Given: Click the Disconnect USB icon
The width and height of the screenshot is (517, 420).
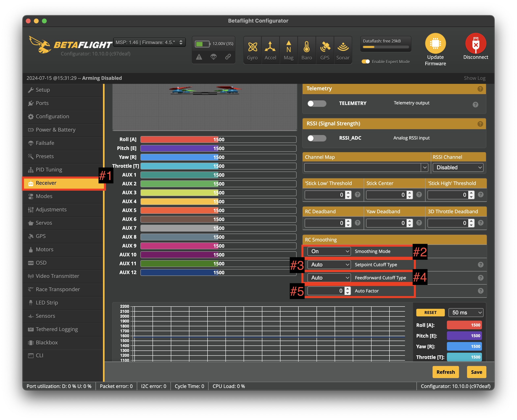Looking at the screenshot, I should pos(475,43).
